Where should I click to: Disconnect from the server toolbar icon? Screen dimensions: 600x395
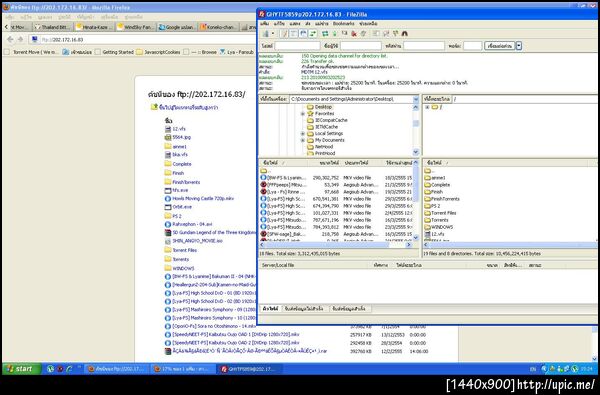(354, 34)
